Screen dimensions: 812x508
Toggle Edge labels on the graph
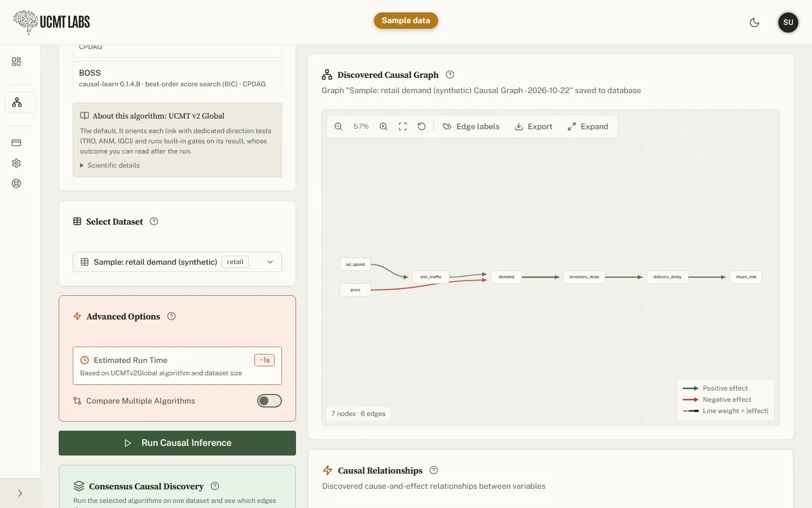tap(471, 126)
